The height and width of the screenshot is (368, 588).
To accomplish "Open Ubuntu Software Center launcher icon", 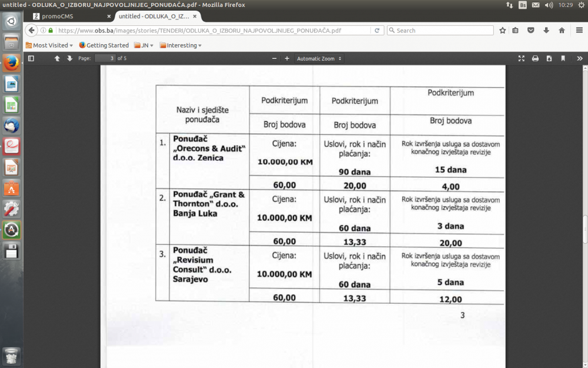I will coord(11,188).
